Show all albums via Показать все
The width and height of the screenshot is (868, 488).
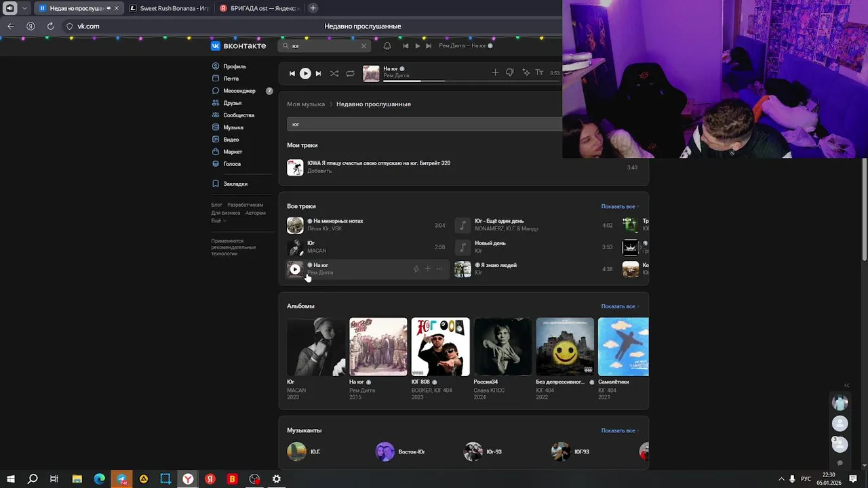(620, 306)
